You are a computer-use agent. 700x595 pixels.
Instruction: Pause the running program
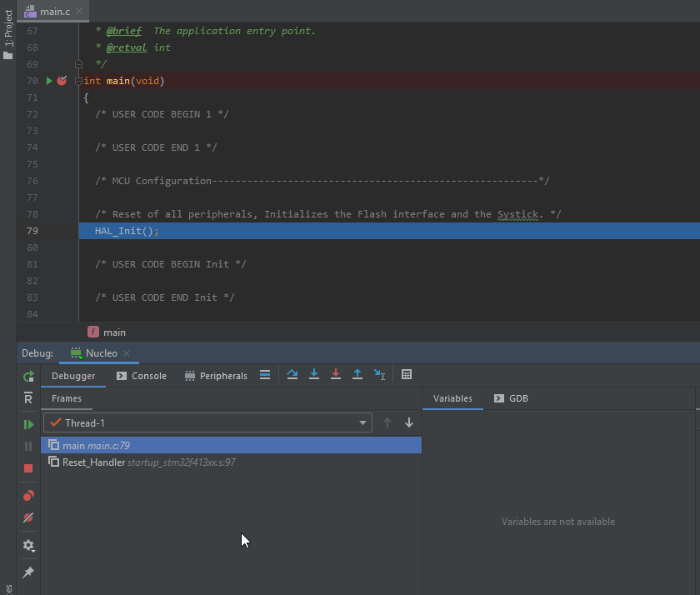click(x=28, y=447)
